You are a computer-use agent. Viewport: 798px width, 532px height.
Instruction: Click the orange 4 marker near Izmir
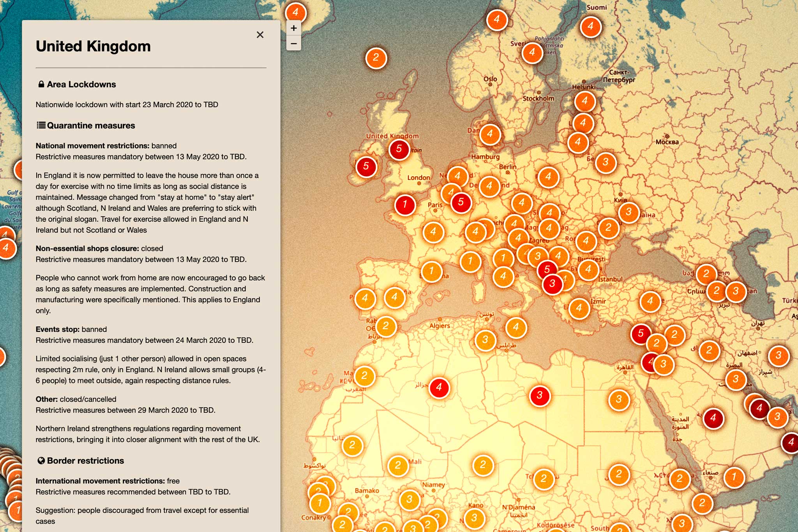click(x=579, y=308)
